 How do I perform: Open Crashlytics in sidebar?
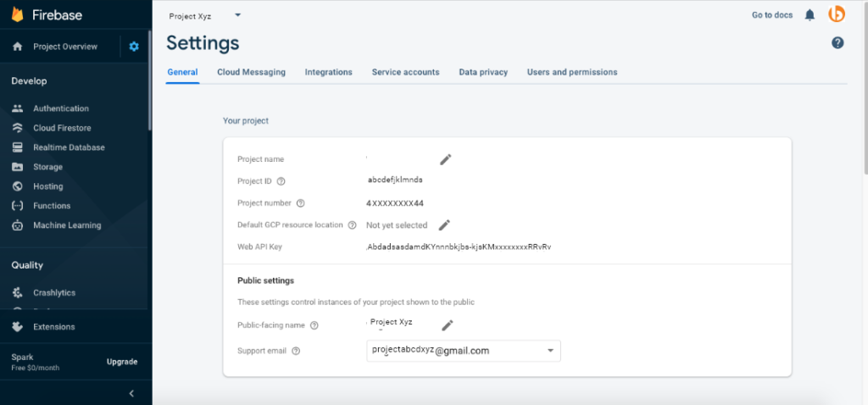point(54,292)
